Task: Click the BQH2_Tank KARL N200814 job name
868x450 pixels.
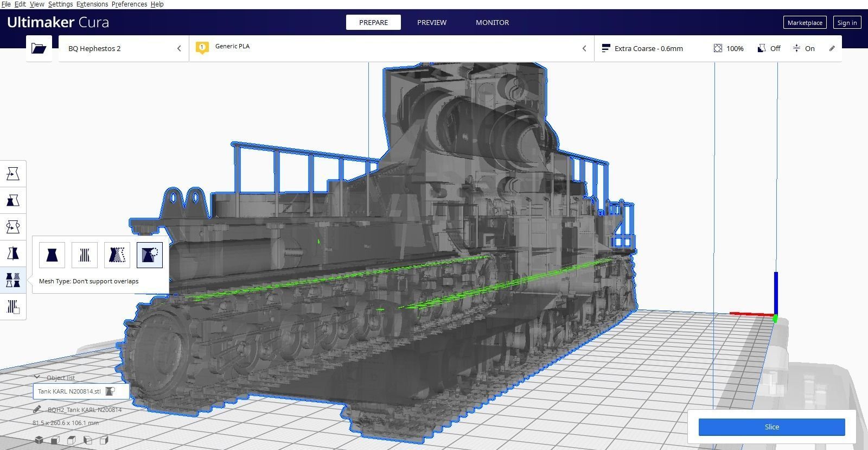Action: pos(85,410)
